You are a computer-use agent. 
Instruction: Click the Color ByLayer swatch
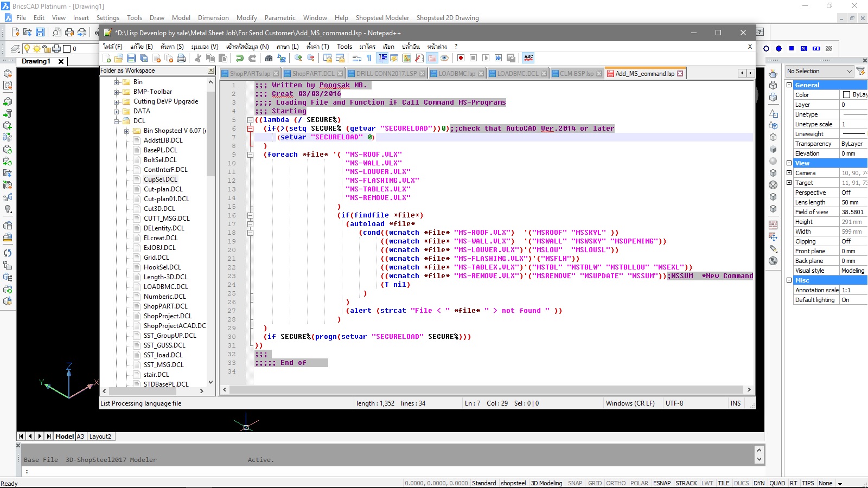point(846,95)
